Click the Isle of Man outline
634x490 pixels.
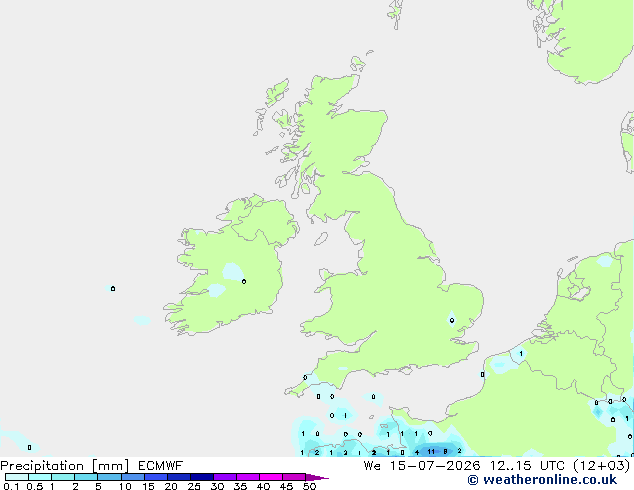click(321, 239)
